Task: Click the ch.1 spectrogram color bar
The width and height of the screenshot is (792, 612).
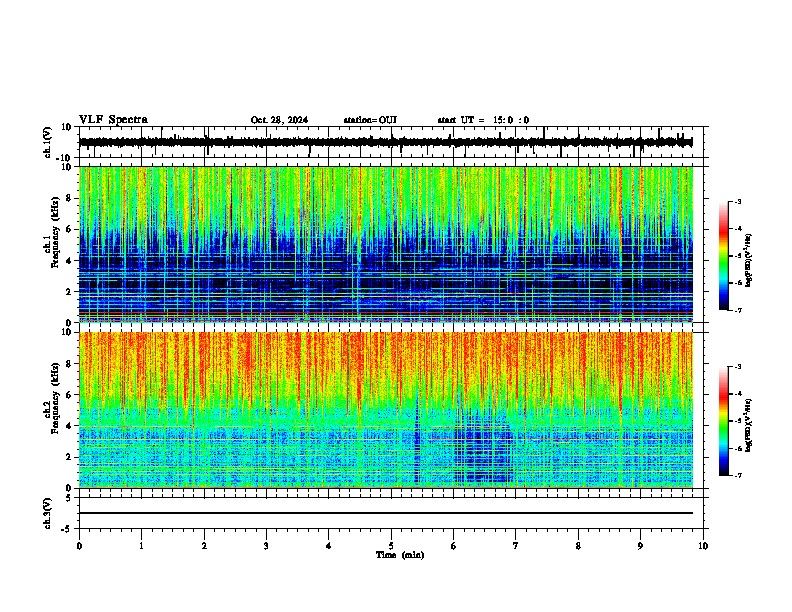Action: pos(724,256)
